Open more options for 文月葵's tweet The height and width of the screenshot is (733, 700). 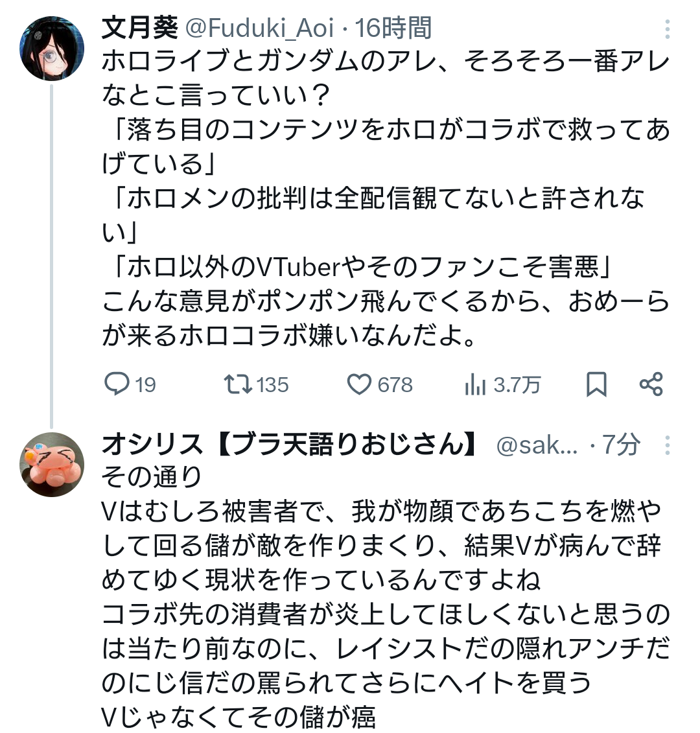[668, 29]
